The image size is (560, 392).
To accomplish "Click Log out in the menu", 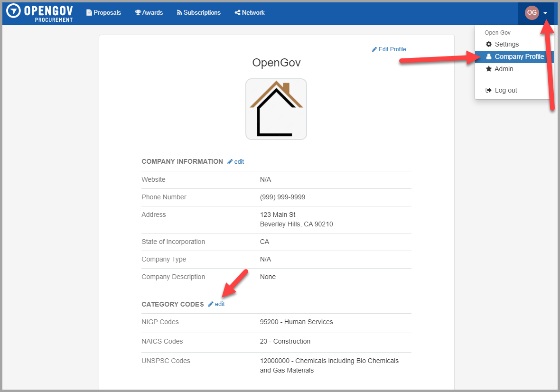I will 506,90.
